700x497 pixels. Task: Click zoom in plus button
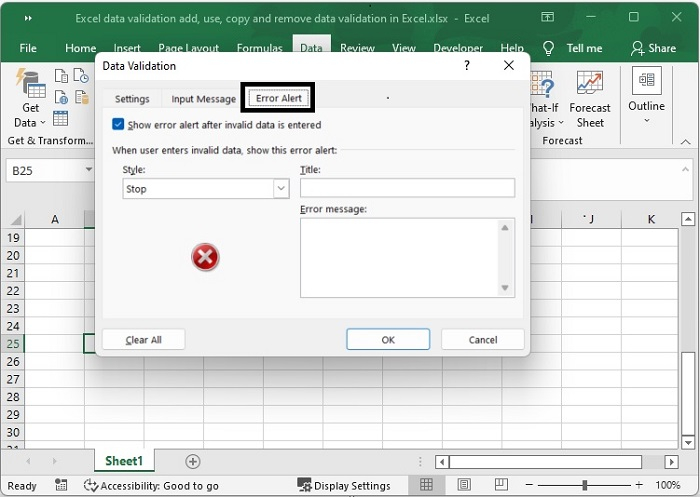pyautogui.click(x=639, y=484)
